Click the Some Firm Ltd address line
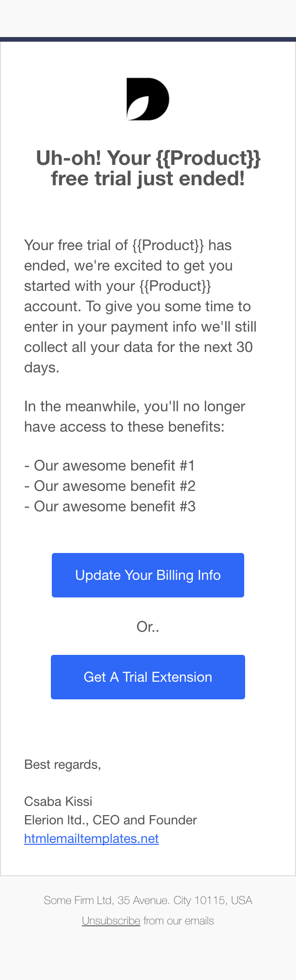Viewport: 296px width, 980px height. click(148, 900)
